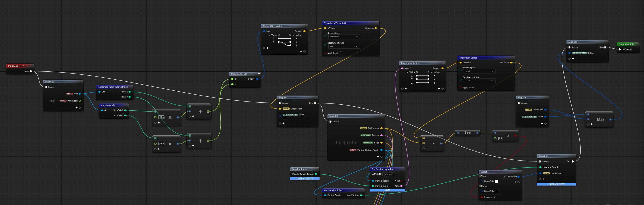Expand the Make Vector 2D node chevron
Viewport: 644px width, 205px height.
(x=259, y=74)
